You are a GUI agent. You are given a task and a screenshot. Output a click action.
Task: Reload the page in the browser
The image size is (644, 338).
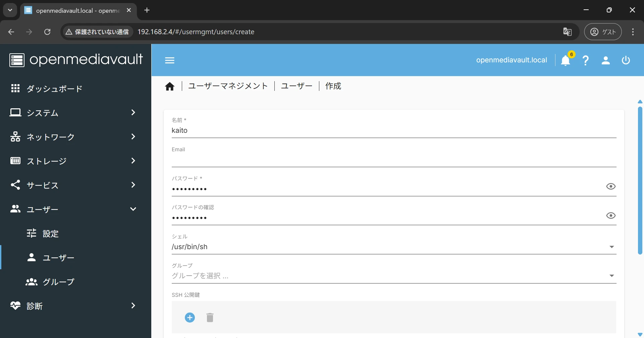[47, 32]
